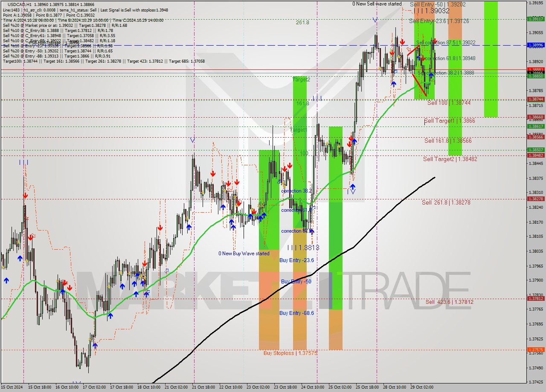Select the green 1.38617 price axis tag
546x392 pixels.
coord(536,126)
